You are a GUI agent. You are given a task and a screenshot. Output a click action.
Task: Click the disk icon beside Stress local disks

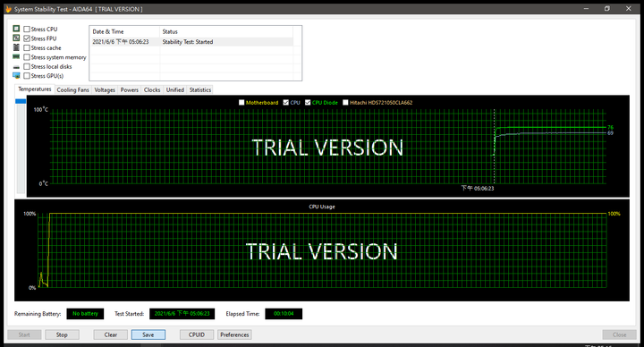click(16, 66)
